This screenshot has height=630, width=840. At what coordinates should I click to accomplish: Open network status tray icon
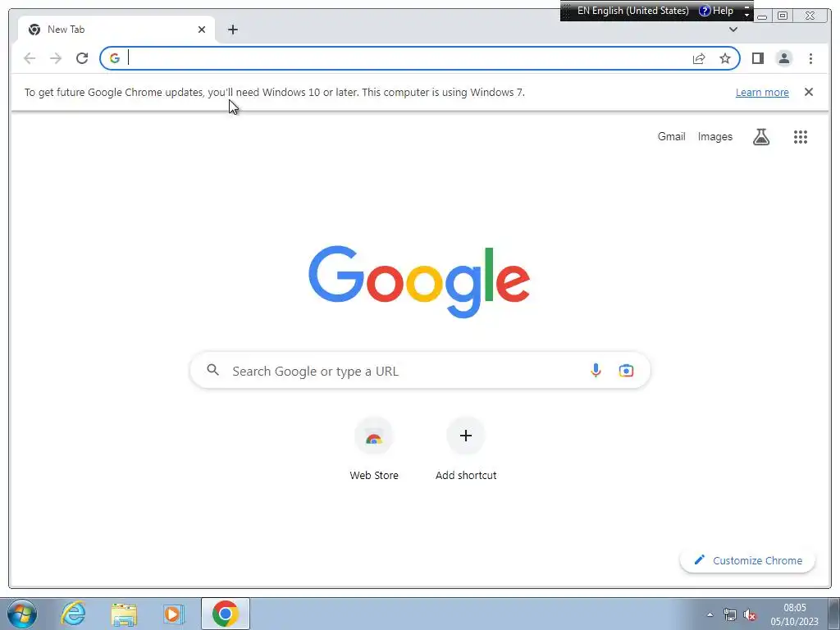click(x=729, y=614)
